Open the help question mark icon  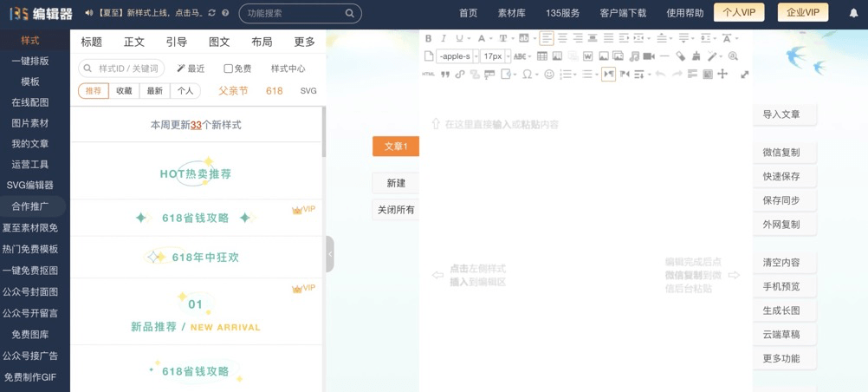click(224, 13)
